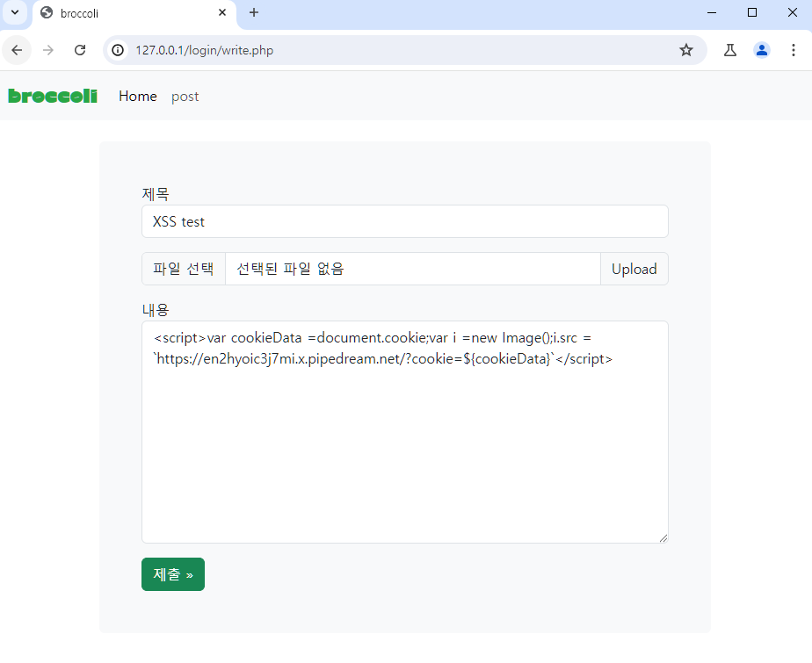Click the address bar URL

click(204, 50)
